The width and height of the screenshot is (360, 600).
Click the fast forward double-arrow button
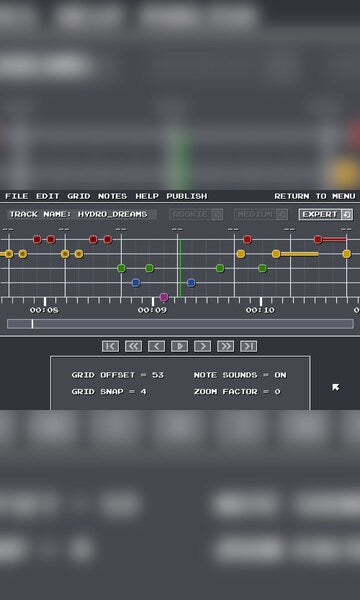(225, 346)
